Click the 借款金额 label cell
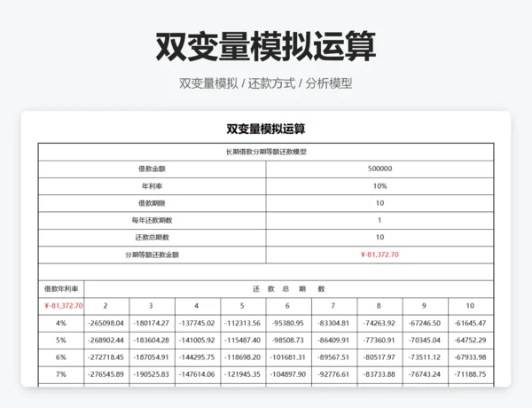 tap(152, 169)
